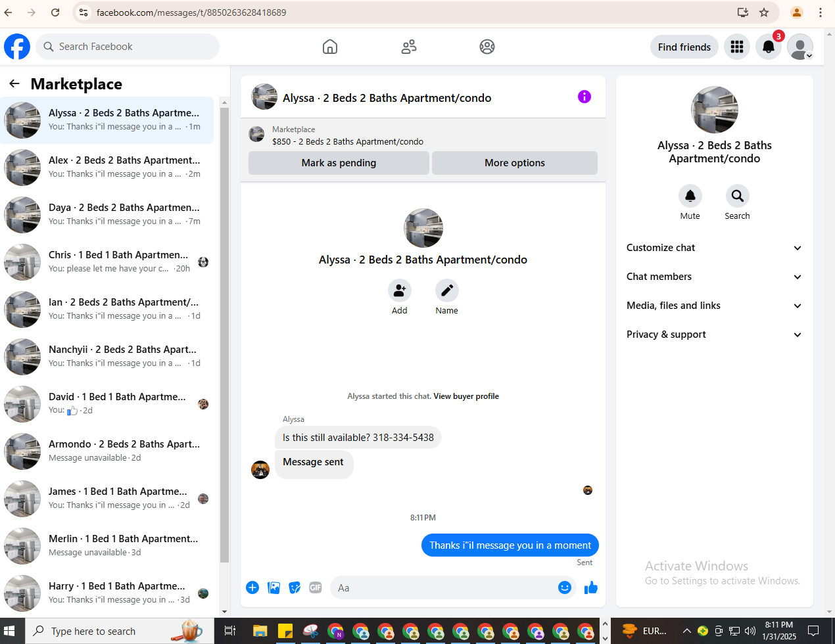Screen dimensions: 835x644
Task: Open the Daya 2 Beds conversation
Action: click(x=107, y=215)
